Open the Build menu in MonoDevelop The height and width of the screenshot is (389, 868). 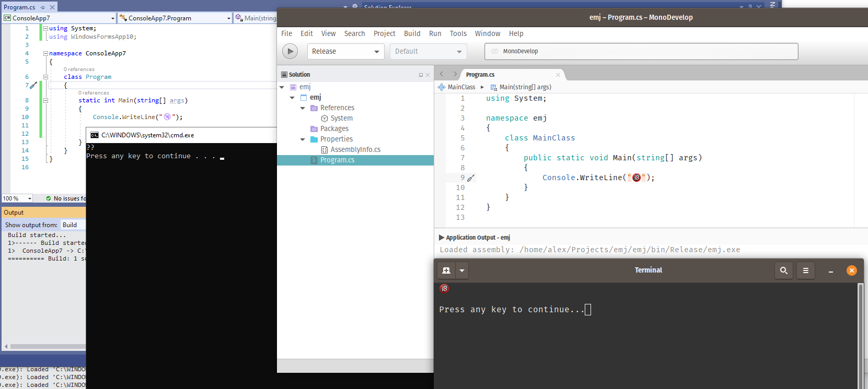point(412,33)
